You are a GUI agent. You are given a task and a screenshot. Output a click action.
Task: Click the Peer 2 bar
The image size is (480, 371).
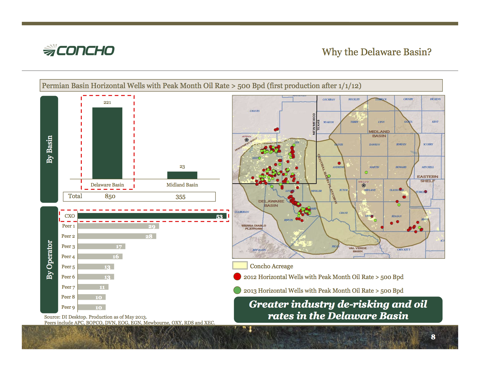point(117,236)
